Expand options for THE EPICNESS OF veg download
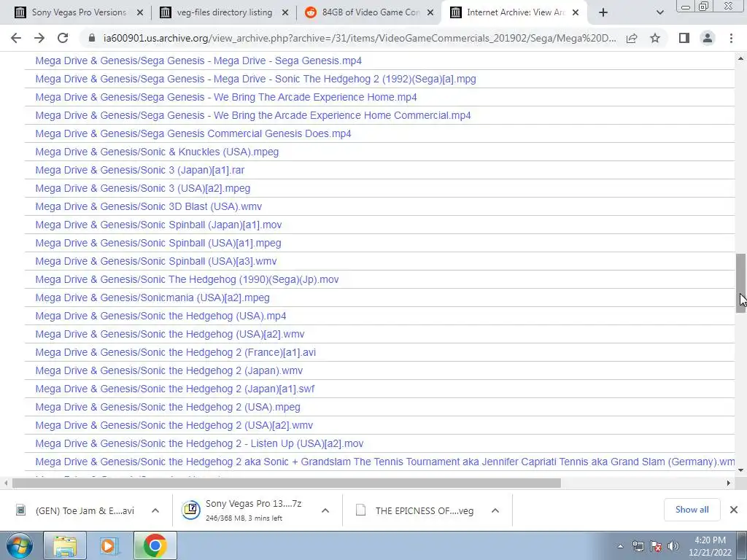This screenshot has height=560, width=747. (x=495, y=510)
